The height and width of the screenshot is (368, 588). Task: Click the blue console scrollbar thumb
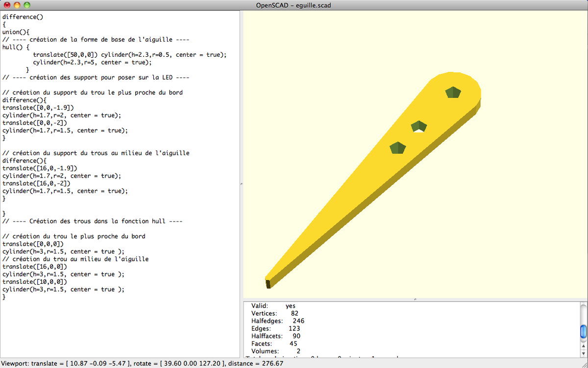coord(583,332)
